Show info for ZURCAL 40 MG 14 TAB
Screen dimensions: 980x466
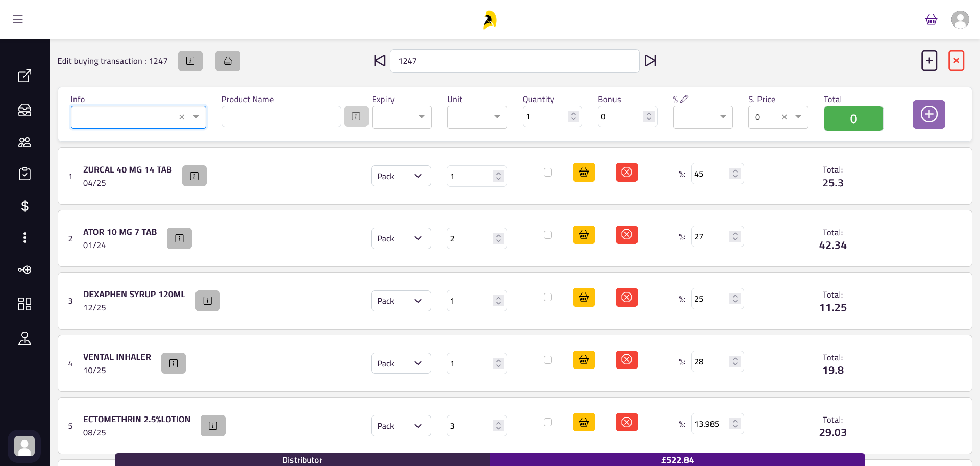click(x=194, y=176)
